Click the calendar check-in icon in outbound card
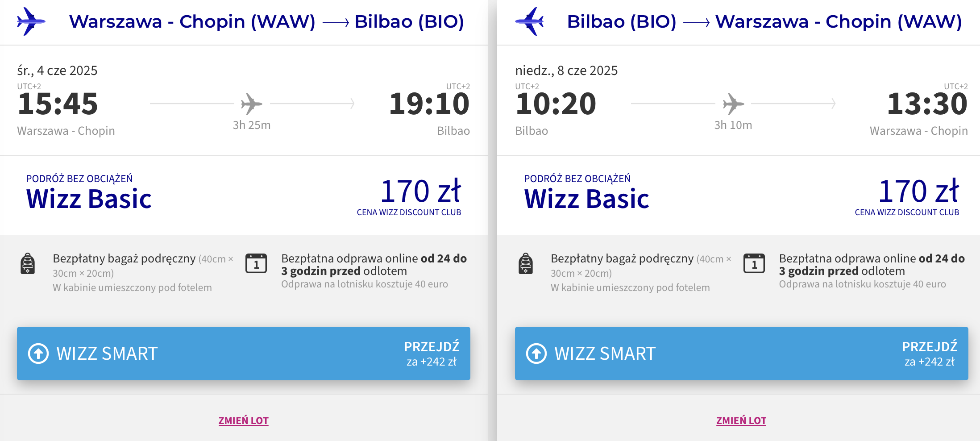The width and height of the screenshot is (980, 441). click(x=256, y=263)
